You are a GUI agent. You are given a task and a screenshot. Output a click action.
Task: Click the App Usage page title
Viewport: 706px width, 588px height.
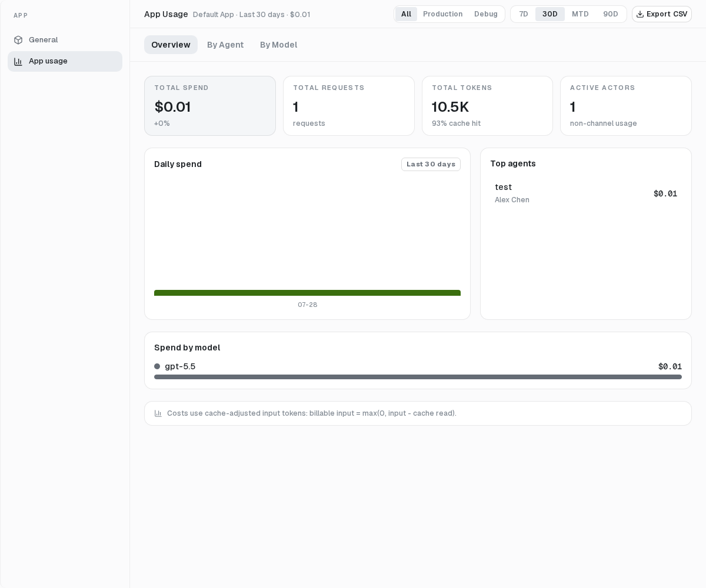[166, 14]
